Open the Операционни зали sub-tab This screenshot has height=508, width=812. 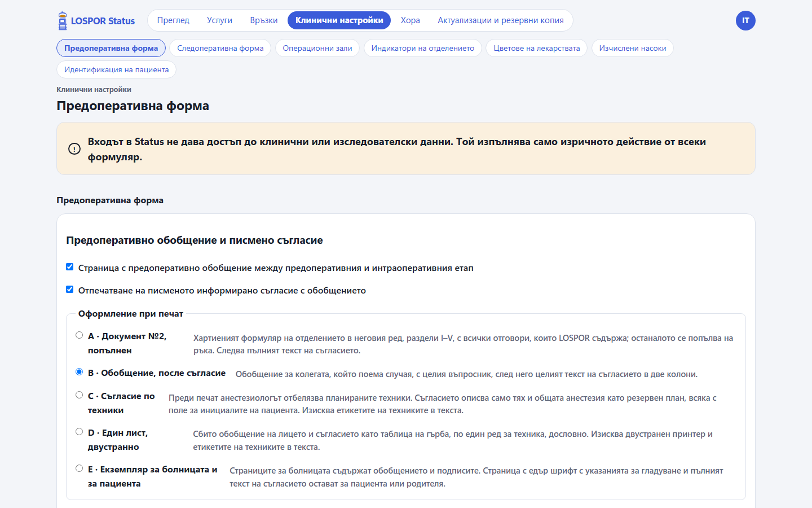[317, 48]
